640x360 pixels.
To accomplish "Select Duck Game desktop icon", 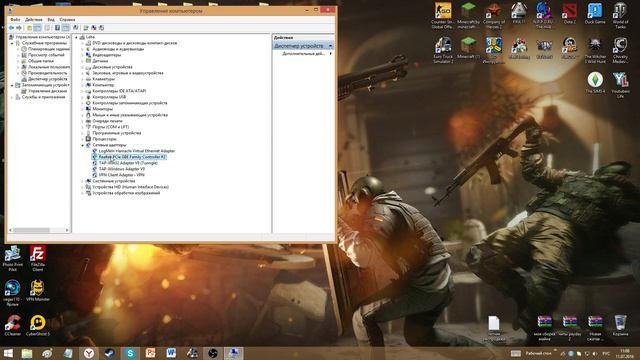I will pos(595,13).
